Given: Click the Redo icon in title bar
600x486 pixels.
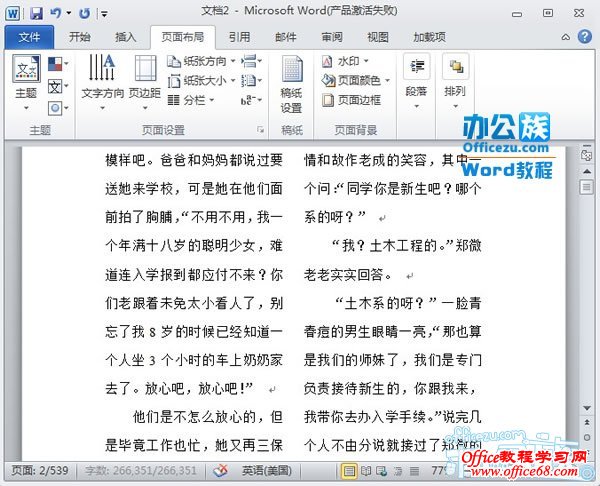Looking at the screenshot, I should click(84, 14).
